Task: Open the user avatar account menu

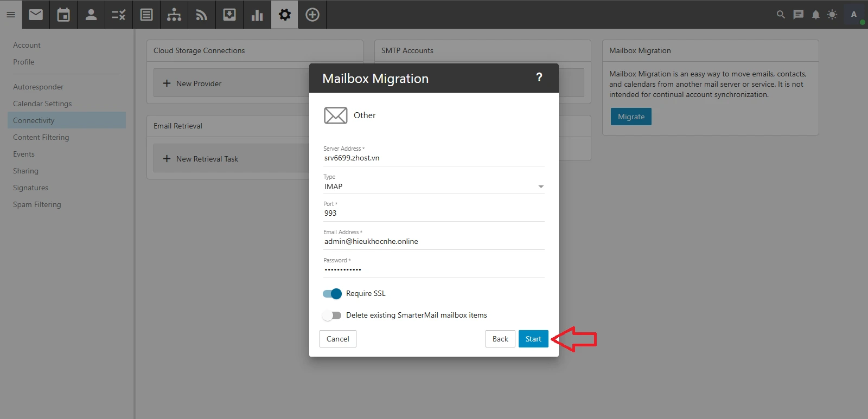Action: (854, 15)
